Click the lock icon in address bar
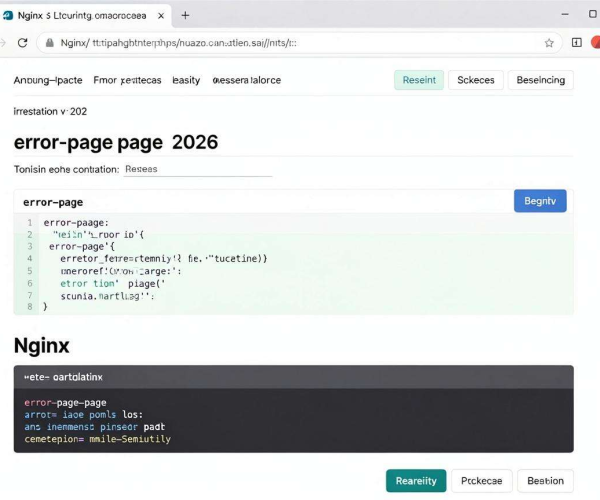Viewport: 600px width, 500px height. [50, 43]
